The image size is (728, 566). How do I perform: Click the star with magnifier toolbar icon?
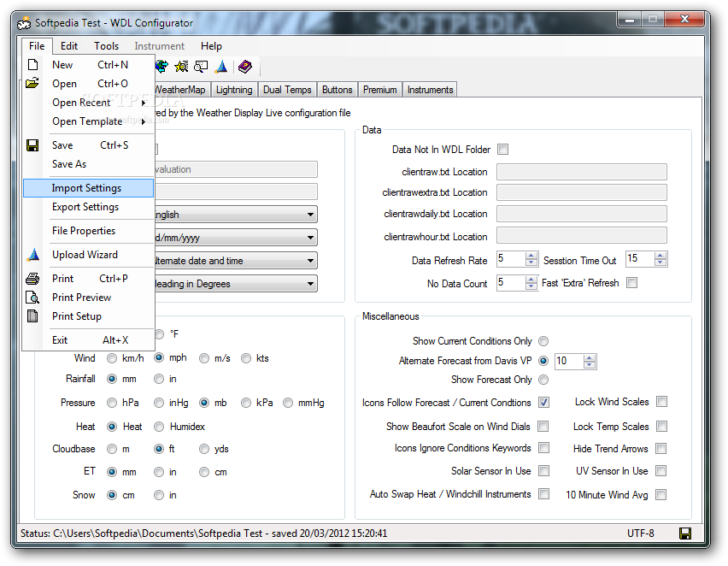[181, 67]
